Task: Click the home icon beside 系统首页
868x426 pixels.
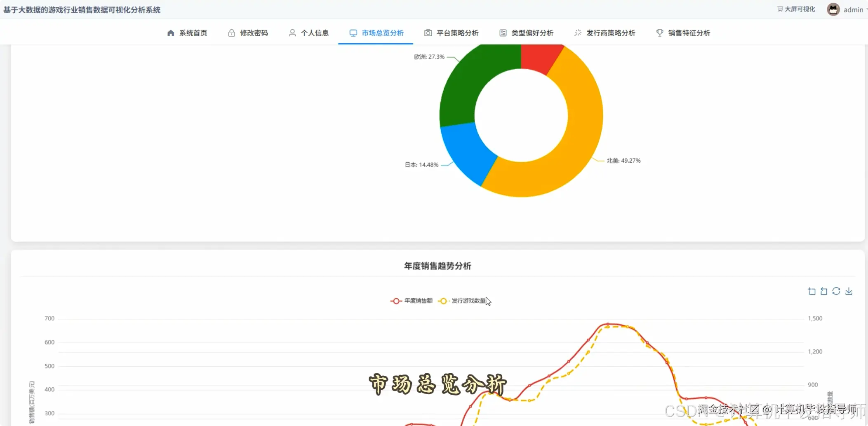Action: 171,33
